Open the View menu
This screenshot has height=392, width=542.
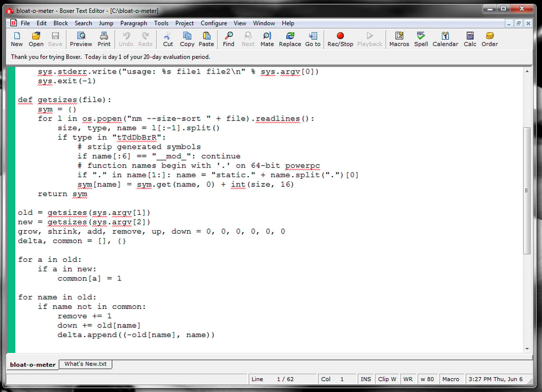[240, 23]
